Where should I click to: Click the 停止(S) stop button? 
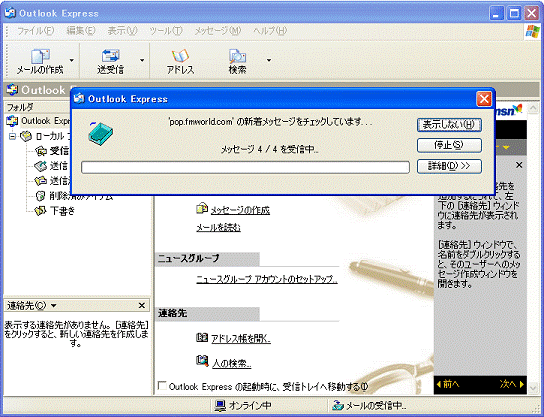(449, 145)
